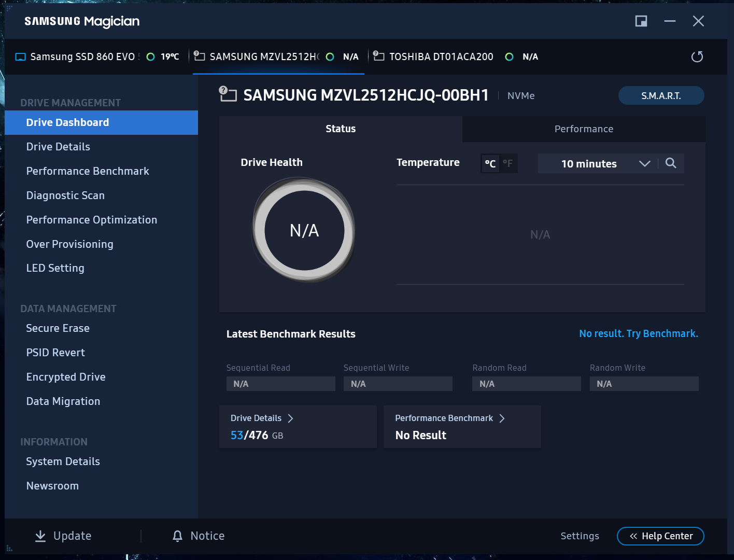Click the Random Read N/A field
This screenshot has width=734, height=560.
click(527, 384)
